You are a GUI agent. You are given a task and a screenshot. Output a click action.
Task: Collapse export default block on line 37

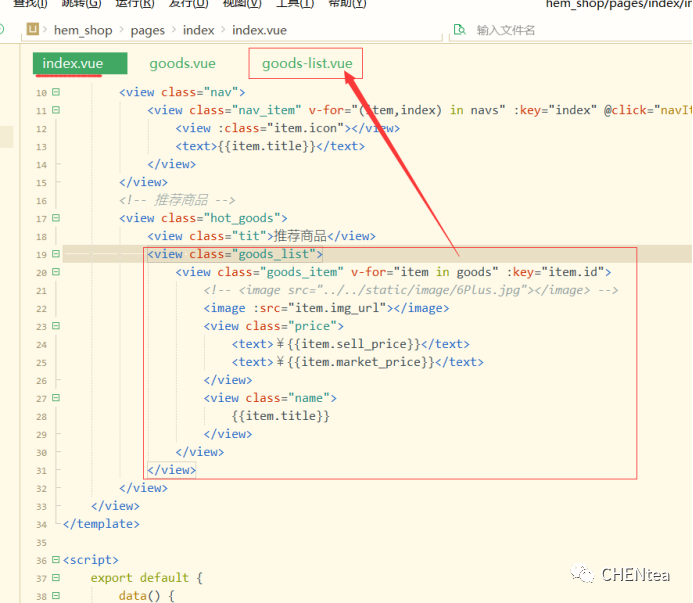click(56, 578)
